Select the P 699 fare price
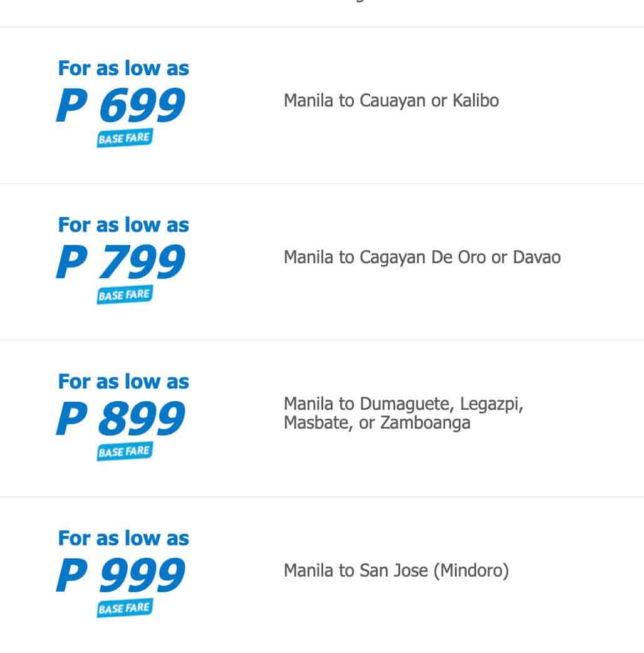 point(121,106)
